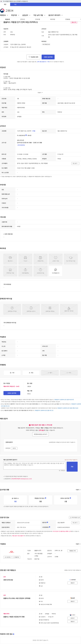
Task: Expand the 직업 능력 개발 menu
Action: [39, 15]
